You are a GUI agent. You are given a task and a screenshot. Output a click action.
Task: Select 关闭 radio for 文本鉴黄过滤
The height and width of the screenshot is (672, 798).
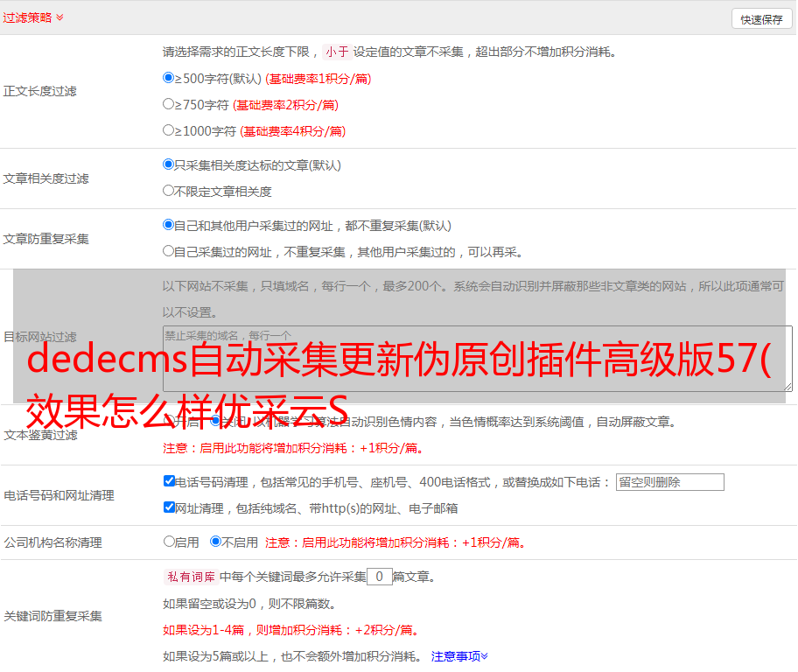[216, 421]
